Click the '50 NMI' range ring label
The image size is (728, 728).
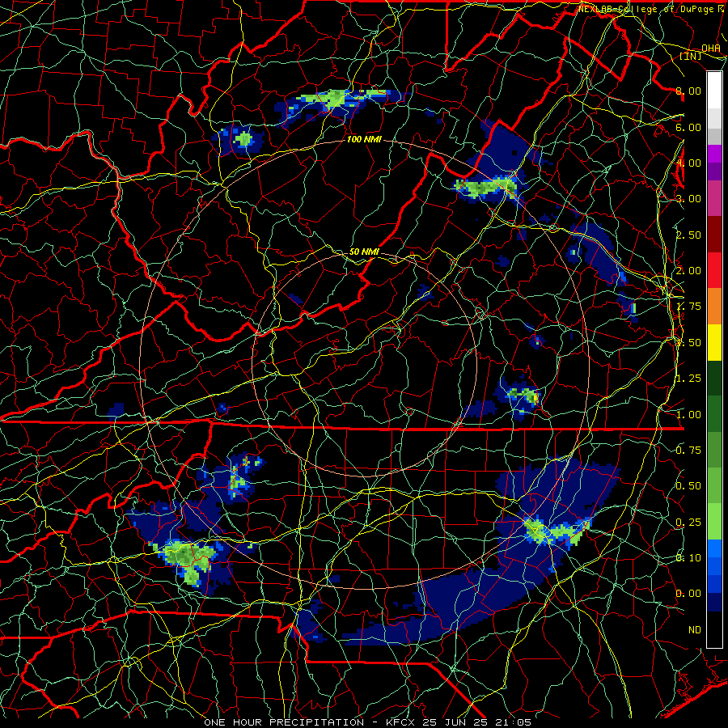(363, 252)
